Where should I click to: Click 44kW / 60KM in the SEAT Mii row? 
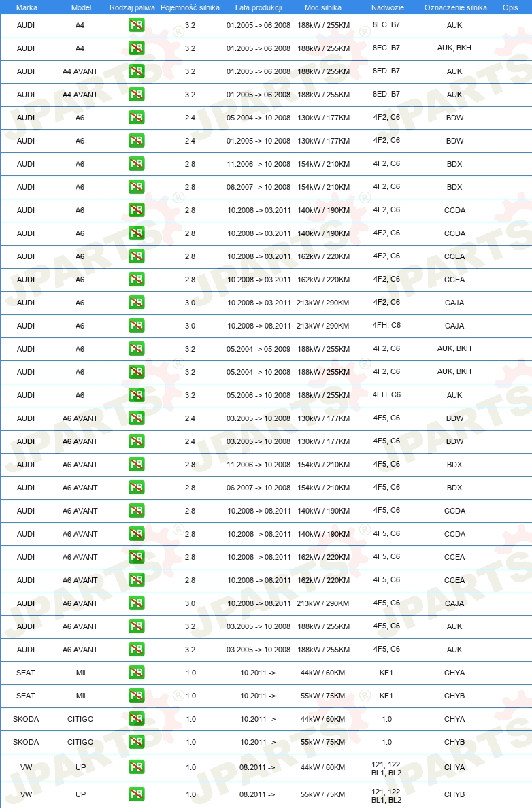[x=322, y=673]
